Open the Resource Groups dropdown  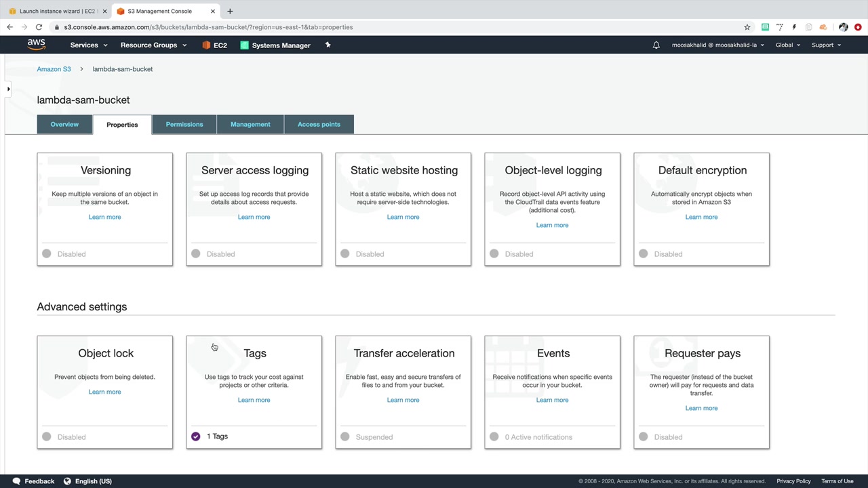(153, 45)
